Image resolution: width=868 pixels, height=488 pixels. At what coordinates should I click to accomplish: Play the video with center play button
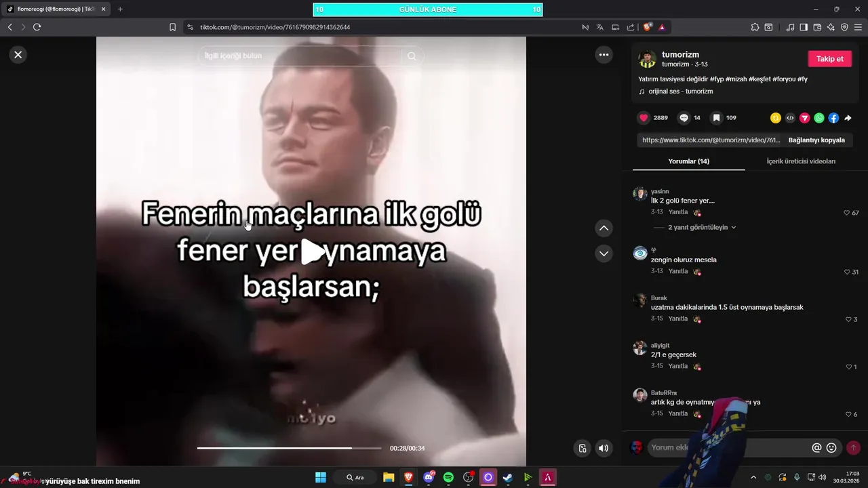click(311, 251)
